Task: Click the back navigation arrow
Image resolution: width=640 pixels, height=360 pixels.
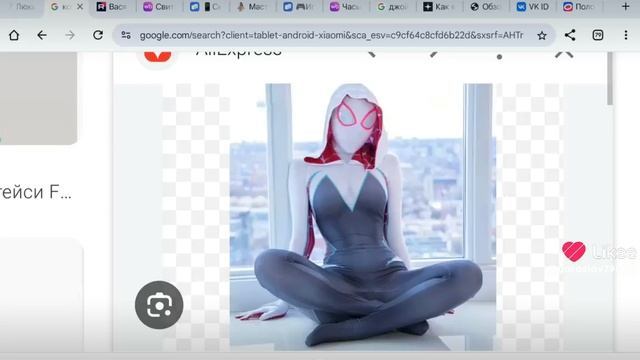Action: pos(42,35)
